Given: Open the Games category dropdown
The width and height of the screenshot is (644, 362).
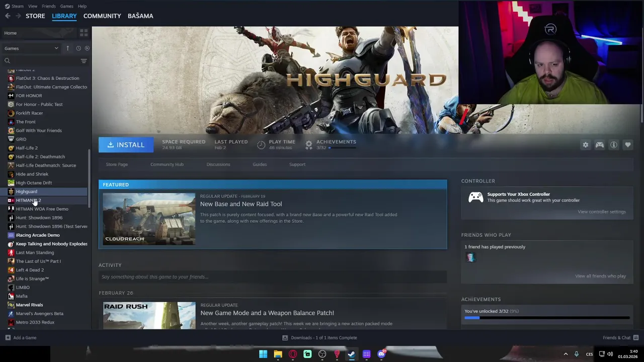Looking at the screenshot, I should (31, 48).
